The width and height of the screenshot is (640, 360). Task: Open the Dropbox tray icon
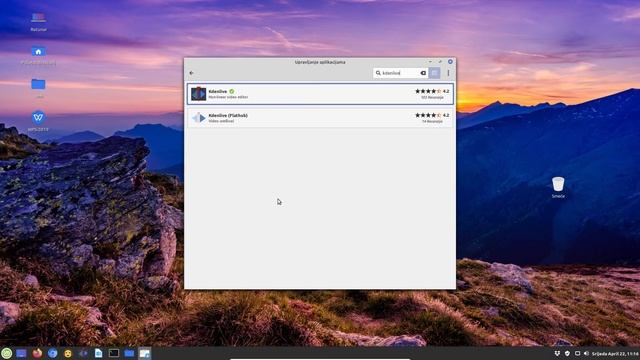click(x=557, y=353)
